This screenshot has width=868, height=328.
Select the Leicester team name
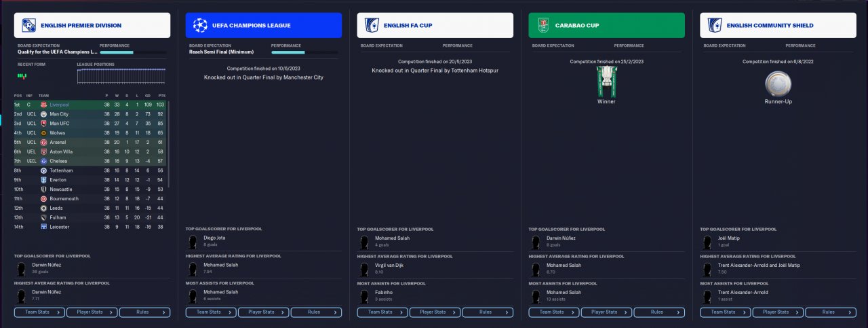59,227
